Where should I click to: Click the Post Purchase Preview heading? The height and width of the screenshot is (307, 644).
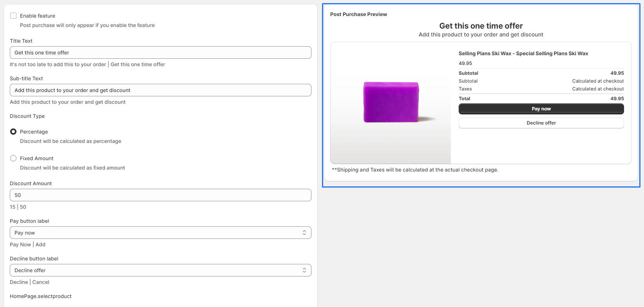point(358,14)
